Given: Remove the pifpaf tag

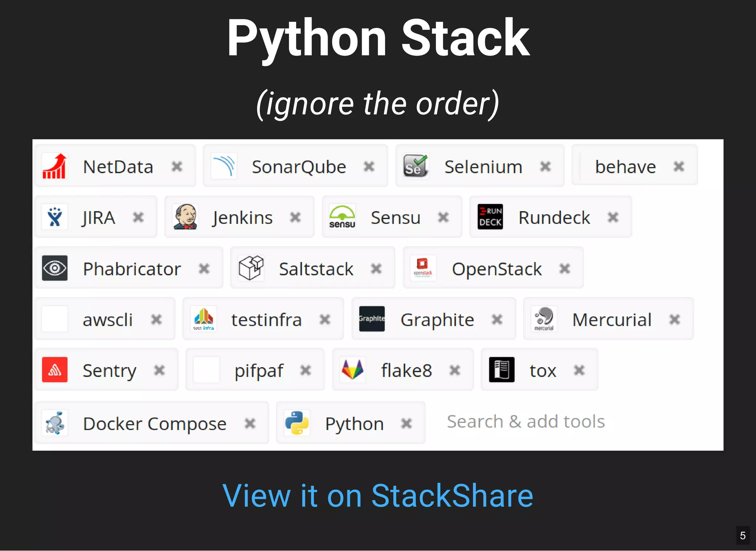Looking at the screenshot, I should [306, 370].
